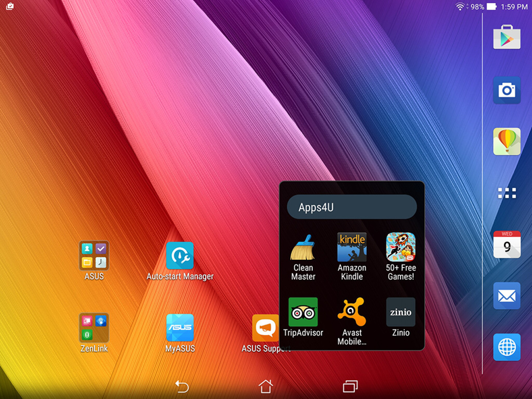The height and width of the screenshot is (399, 532).
Task: Open the Calendar showing WED 9
Action: [507, 244]
